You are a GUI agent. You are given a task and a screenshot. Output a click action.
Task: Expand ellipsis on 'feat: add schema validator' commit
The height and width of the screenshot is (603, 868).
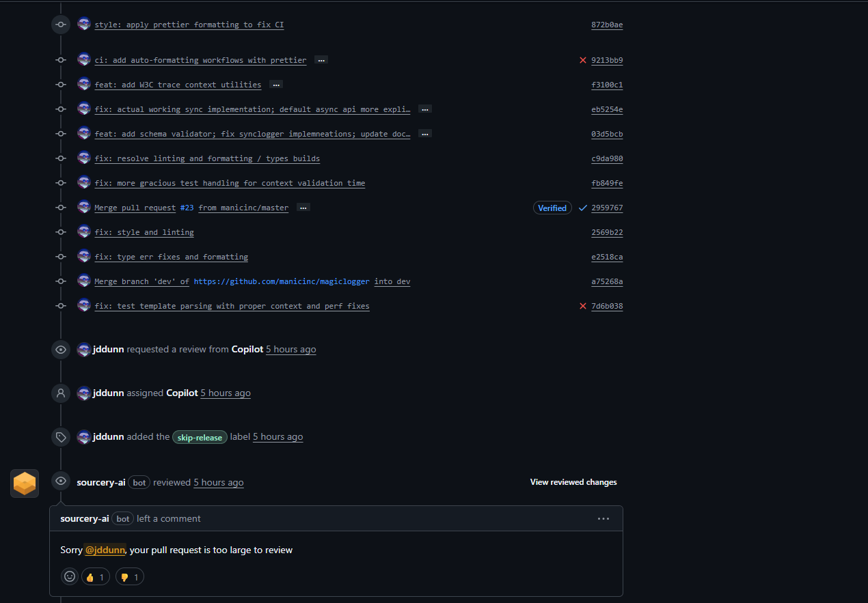(425, 134)
